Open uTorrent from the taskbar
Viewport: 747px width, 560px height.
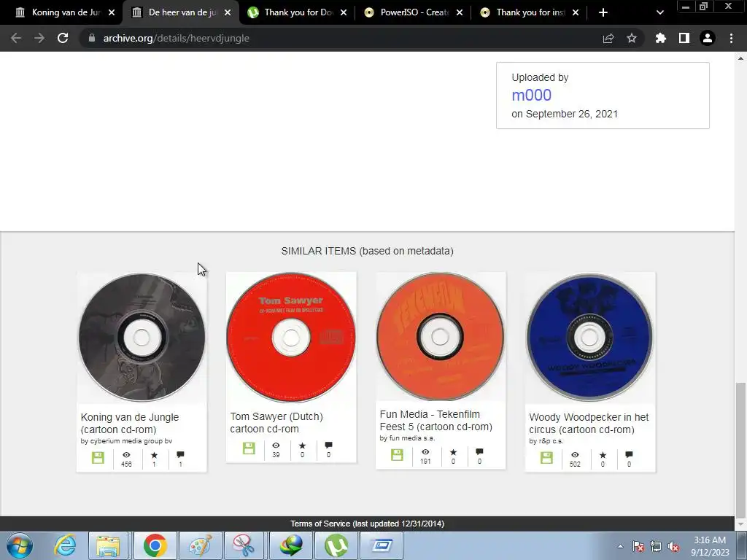336,545
